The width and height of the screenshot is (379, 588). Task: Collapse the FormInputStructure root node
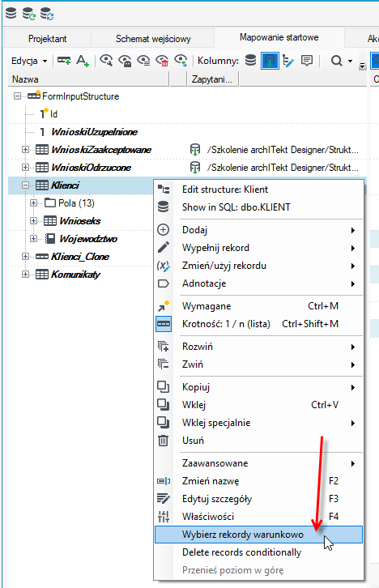[17, 96]
